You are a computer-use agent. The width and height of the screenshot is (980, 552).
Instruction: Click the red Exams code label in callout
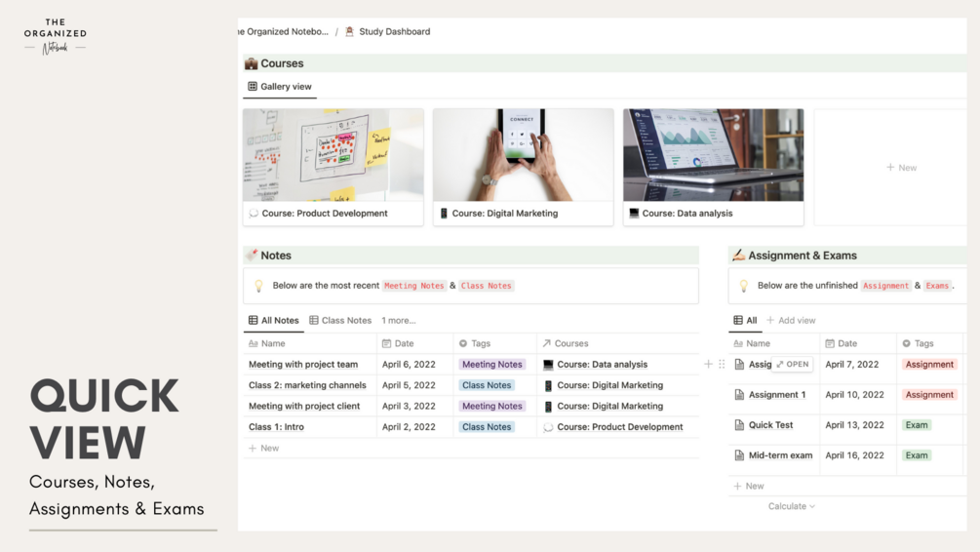(937, 286)
